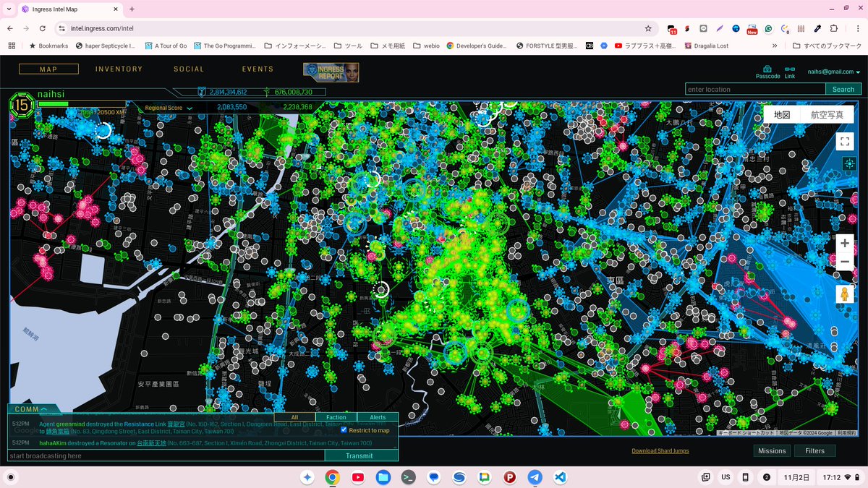Open the メモ用紙 bookmark folder
Viewport: 868px width, 488px height.
[388, 46]
